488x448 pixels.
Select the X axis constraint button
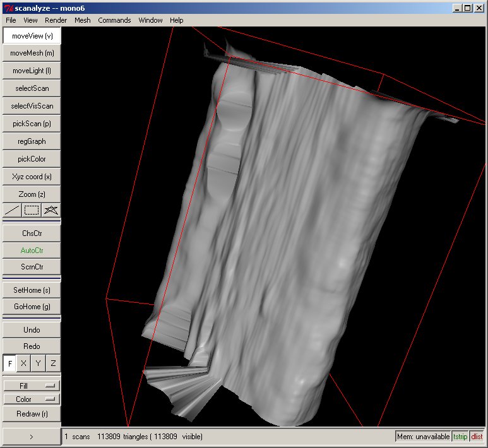(24, 363)
